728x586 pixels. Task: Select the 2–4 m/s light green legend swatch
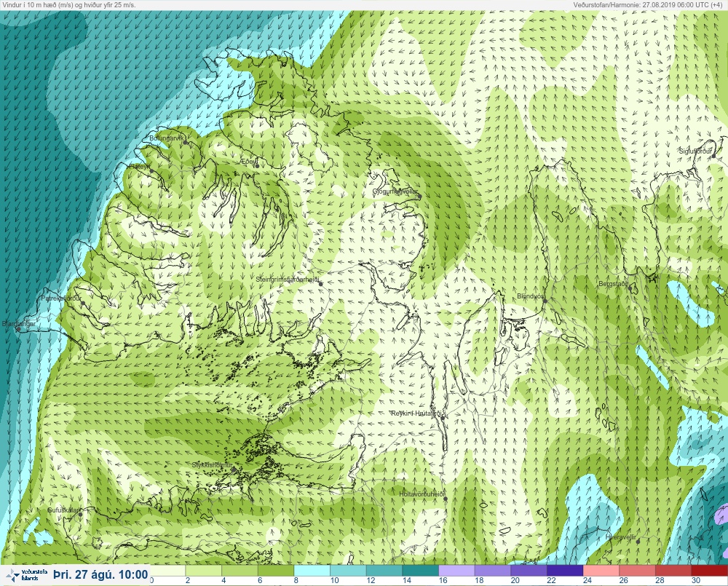(x=204, y=570)
